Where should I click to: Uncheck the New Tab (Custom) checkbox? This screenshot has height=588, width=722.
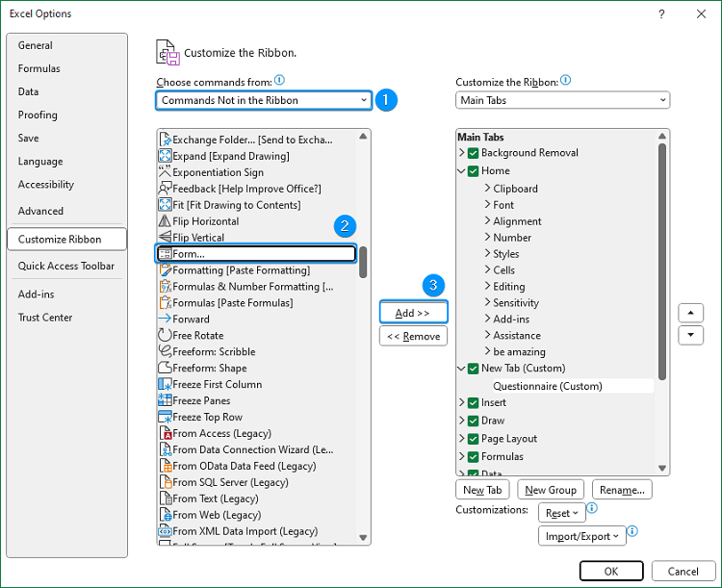[473, 369]
